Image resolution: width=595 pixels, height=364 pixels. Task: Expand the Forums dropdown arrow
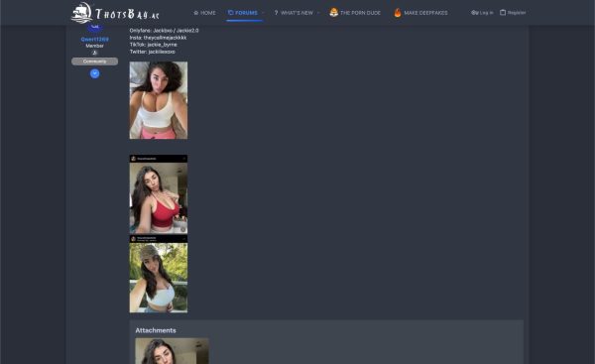point(263,13)
